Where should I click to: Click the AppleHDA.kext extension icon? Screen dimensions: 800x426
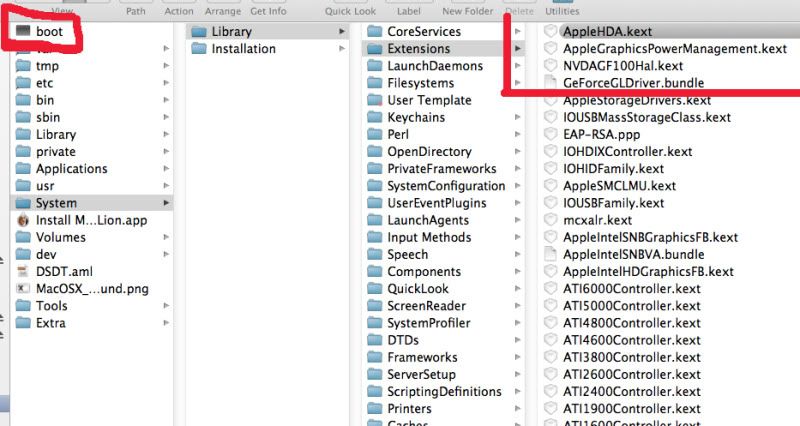[x=551, y=31]
